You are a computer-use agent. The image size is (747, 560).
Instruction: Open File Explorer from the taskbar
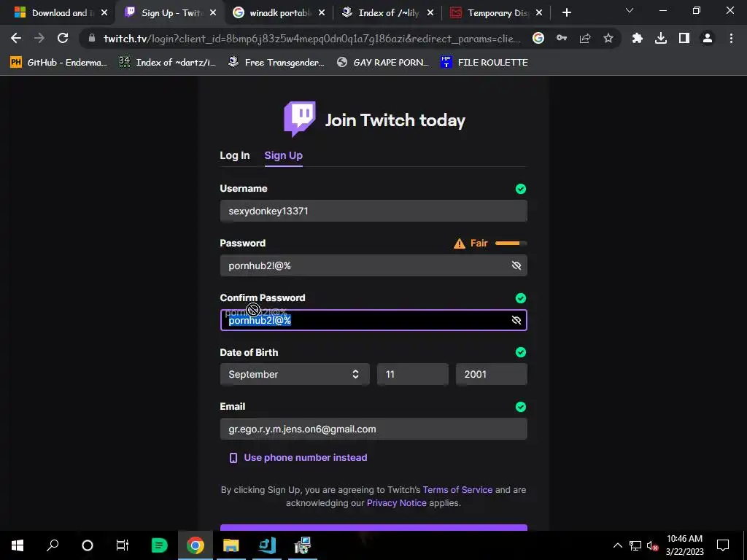pos(231,545)
